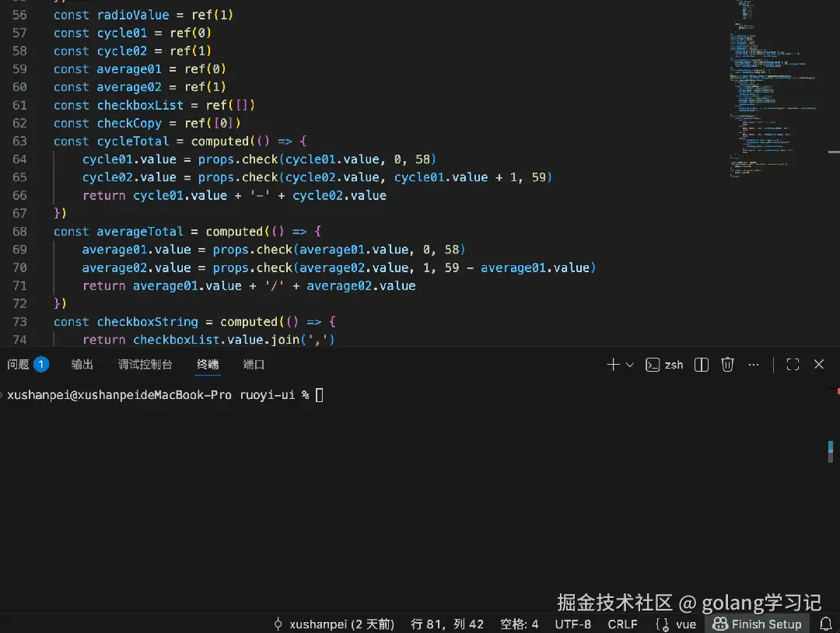Viewport: 840px width, 633px height.
Task: Open git blame info xushanpei (2 天前)
Action: tap(334, 624)
